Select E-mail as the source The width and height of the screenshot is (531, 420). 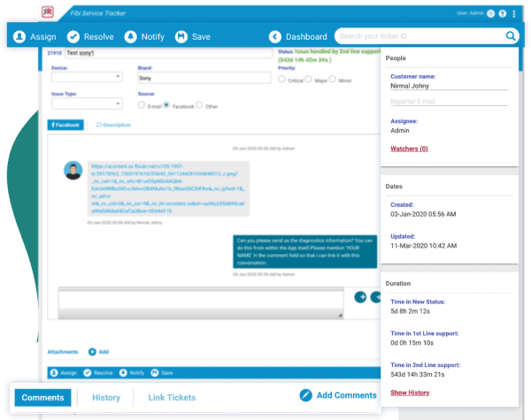(x=142, y=105)
